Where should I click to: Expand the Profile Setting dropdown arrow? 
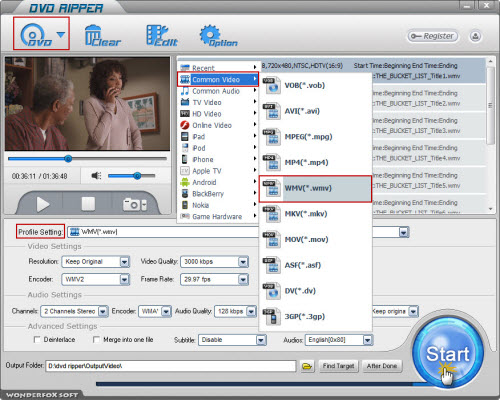point(404,232)
